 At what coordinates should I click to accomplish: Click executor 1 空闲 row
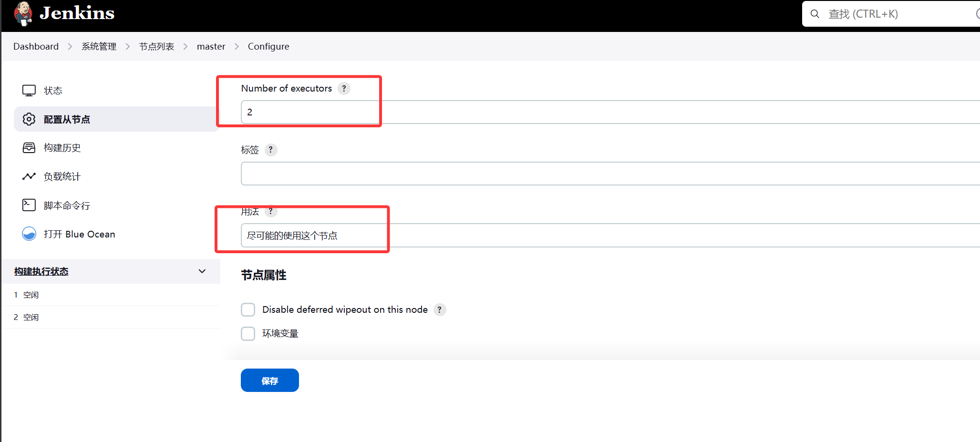click(111, 295)
